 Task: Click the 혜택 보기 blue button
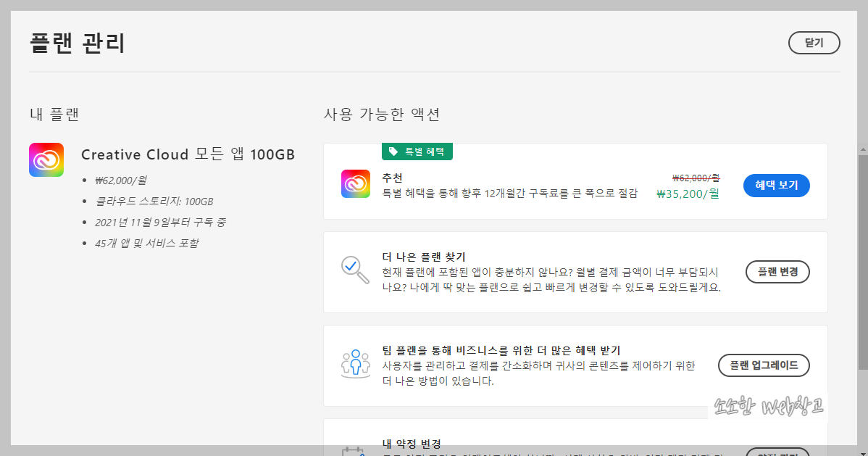(776, 185)
